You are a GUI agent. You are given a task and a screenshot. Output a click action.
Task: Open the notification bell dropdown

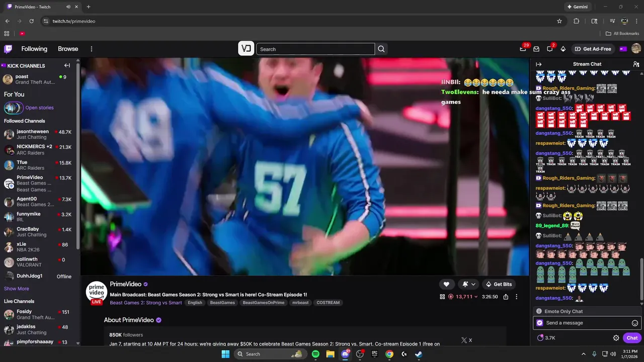469,284
